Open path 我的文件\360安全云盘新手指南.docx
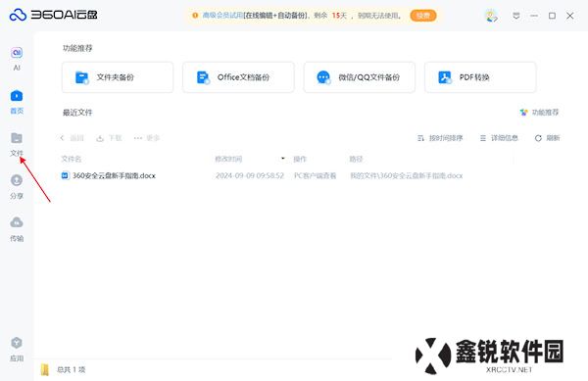Viewport: 588px width, 381px height. [406, 175]
